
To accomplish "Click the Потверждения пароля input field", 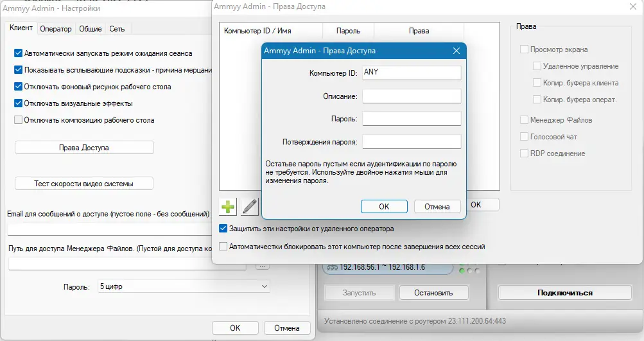I will (412, 142).
